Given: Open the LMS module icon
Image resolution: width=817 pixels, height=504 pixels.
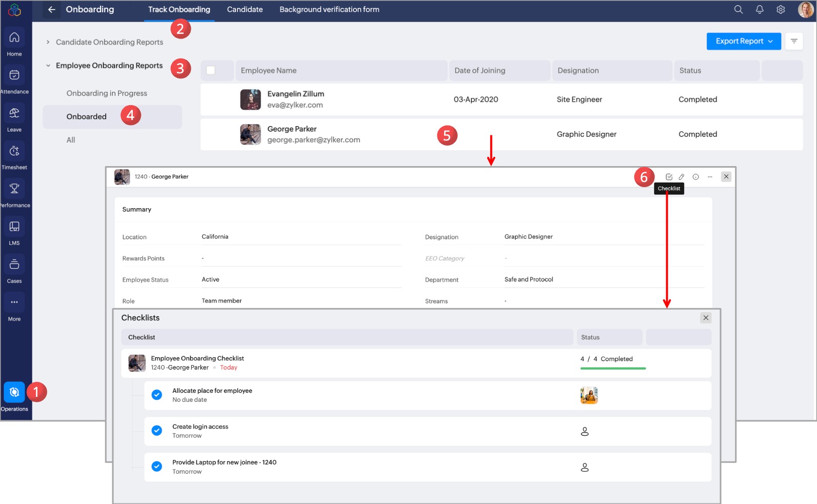Looking at the screenshot, I should (x=14, y=227).
